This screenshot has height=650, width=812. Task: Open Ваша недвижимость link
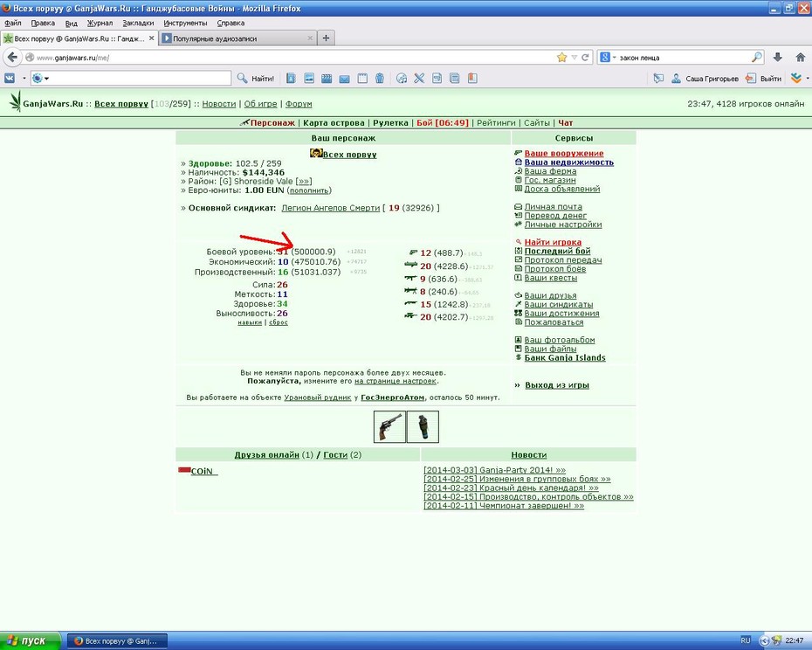(569, 162)
